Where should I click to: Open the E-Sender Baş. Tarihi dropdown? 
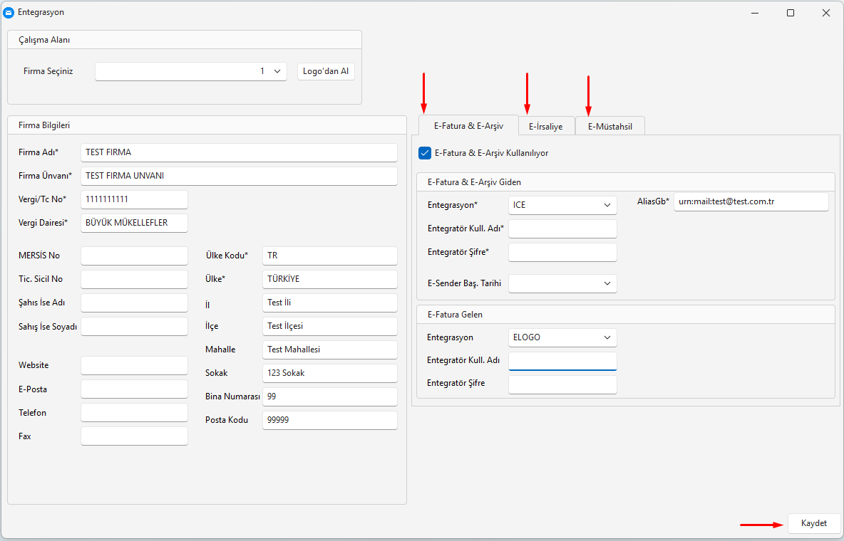[x=562, y=284]
